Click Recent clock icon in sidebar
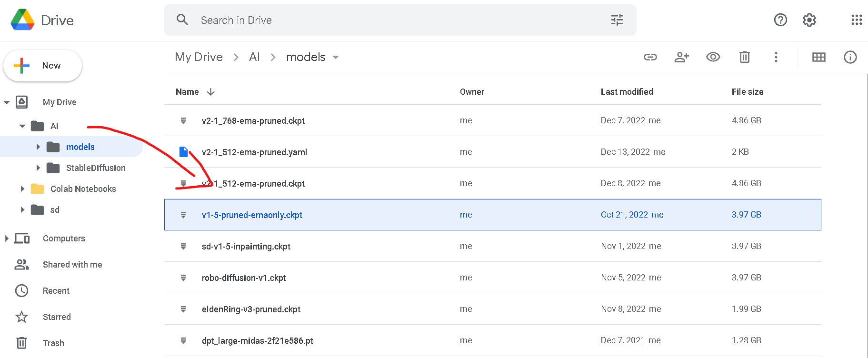868x358 pixels. point(22,290)
